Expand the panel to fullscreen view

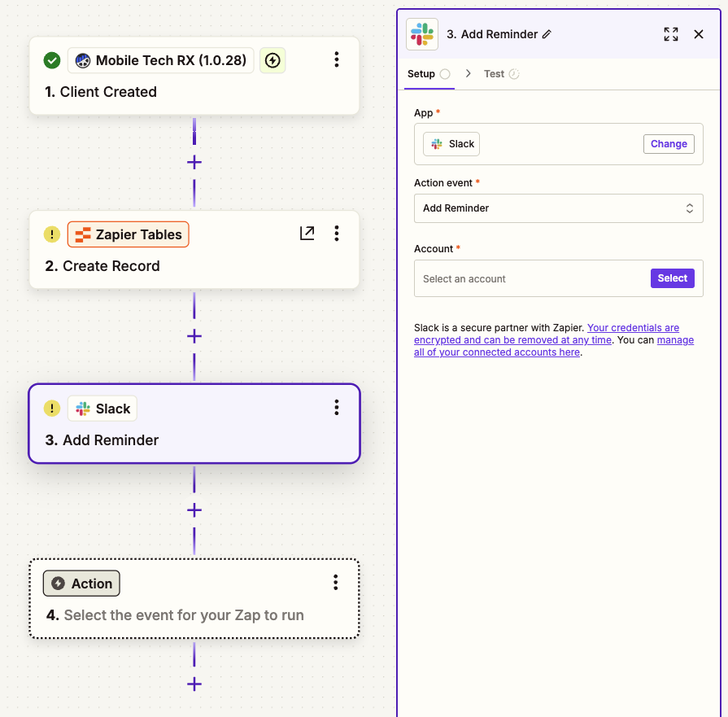coord(670,34)
